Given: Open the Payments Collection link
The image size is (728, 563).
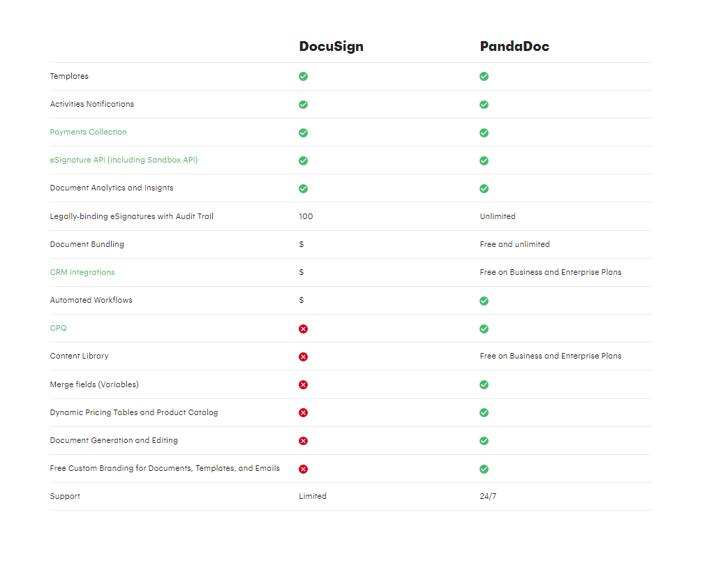Looking at the screenshot, I should click(88, 132).
